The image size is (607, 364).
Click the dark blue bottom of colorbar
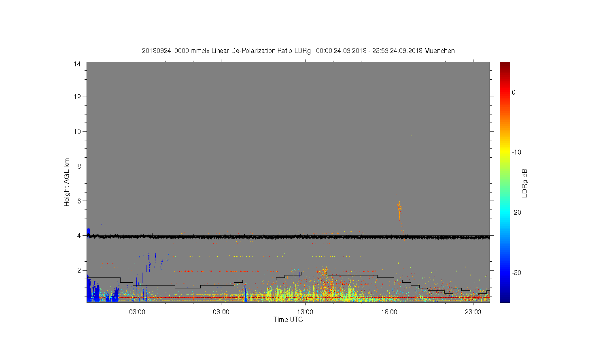[505, 298]
